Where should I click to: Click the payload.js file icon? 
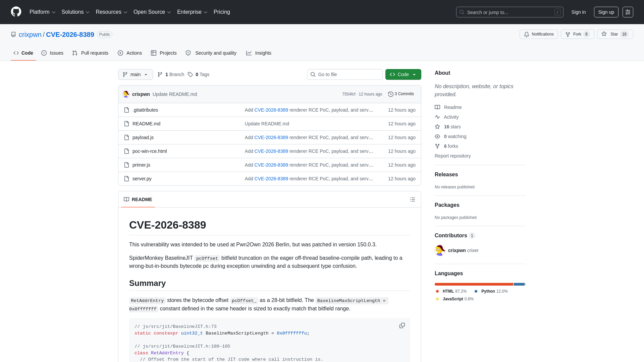tap(126, 137)
